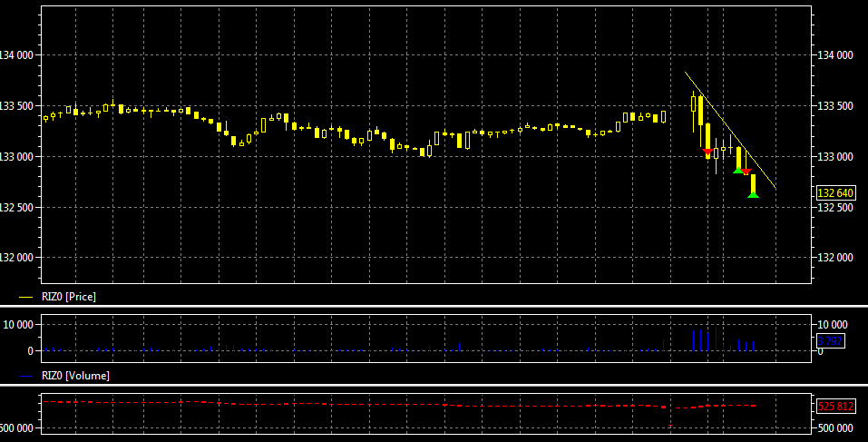The width and height of the screenshot is (868, 442).
Task: Select the current price tag 132 640
Action: 836,192
